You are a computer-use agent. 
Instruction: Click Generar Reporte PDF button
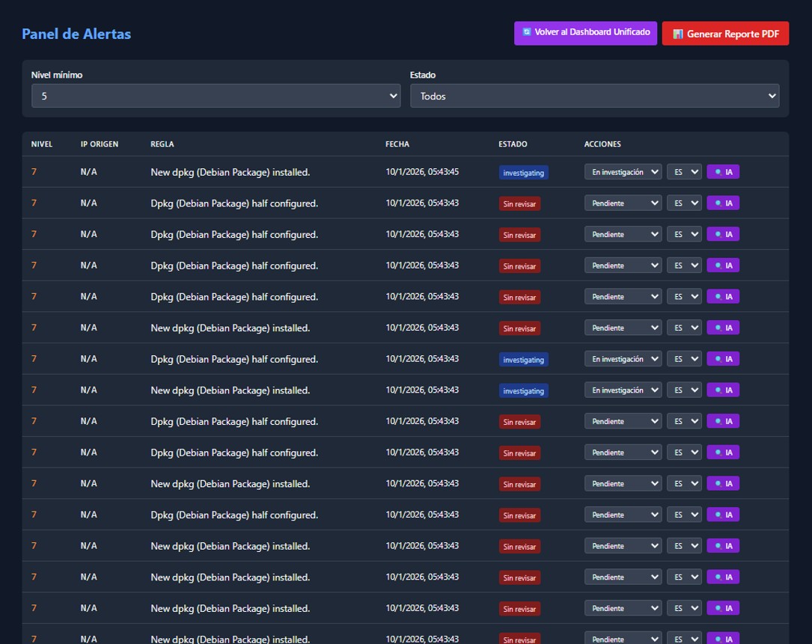pos(725,34)
